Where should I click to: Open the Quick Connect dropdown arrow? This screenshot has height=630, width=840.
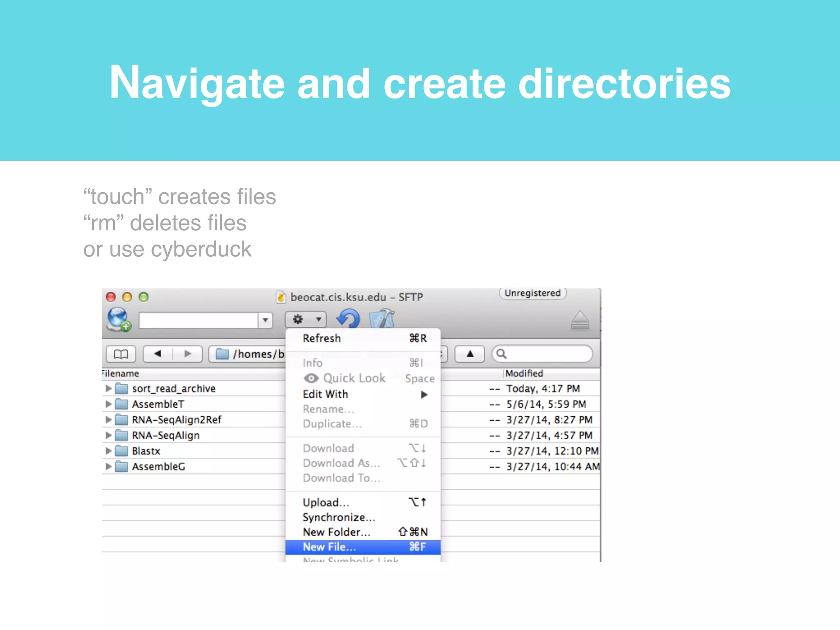[x=265, y=320]
